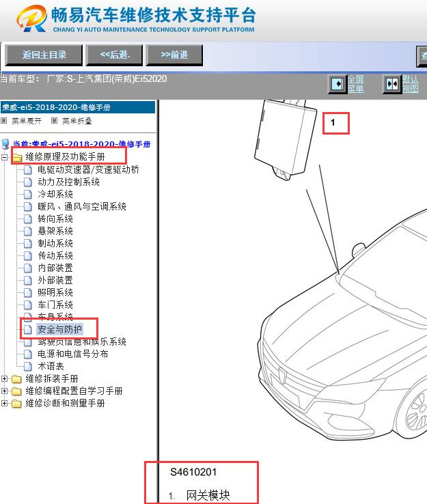Click the 网关模块 legend text

(208, 495)
